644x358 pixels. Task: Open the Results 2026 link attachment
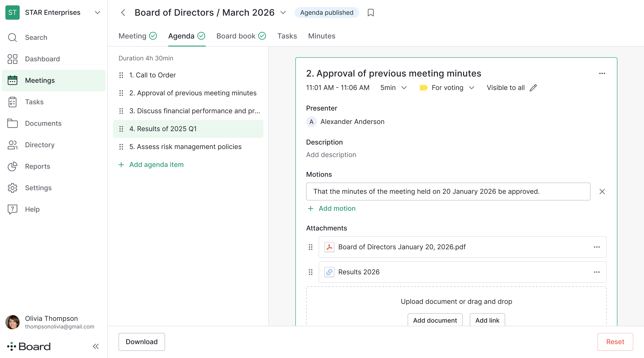pos(359,272)
